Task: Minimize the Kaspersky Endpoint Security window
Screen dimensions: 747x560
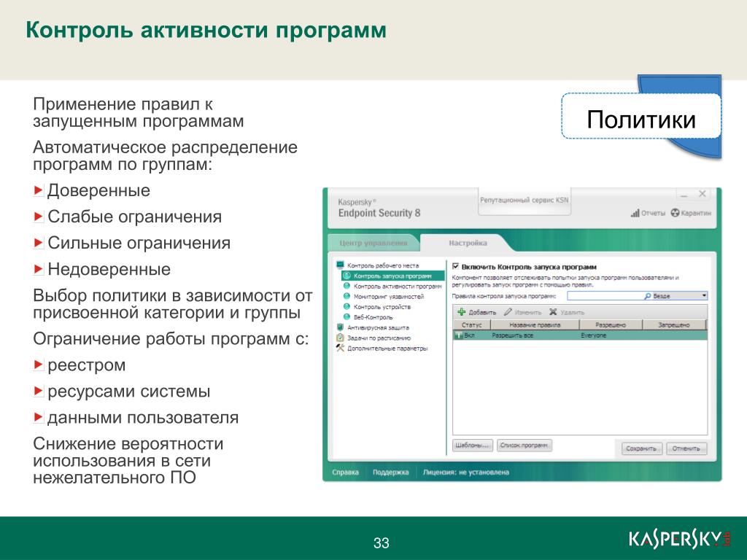Action: point(684,194)
